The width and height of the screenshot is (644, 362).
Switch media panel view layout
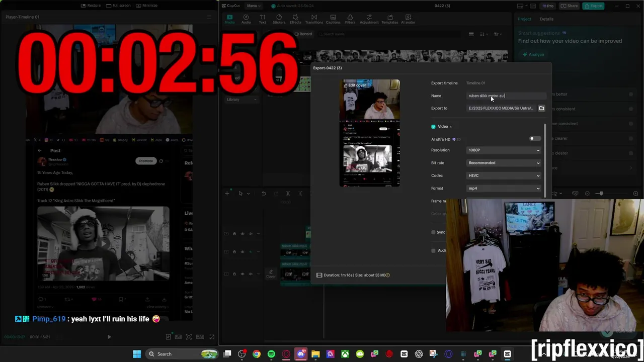[x=471, y=34]
